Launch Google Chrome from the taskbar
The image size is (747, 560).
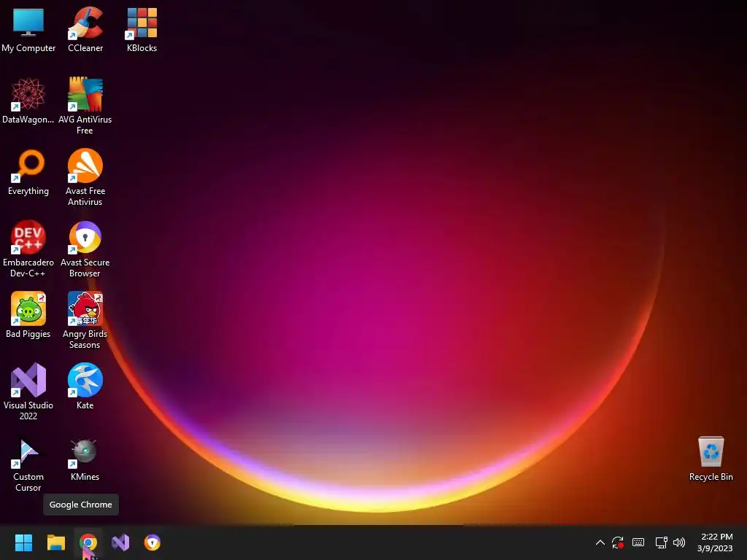(88, 542)
